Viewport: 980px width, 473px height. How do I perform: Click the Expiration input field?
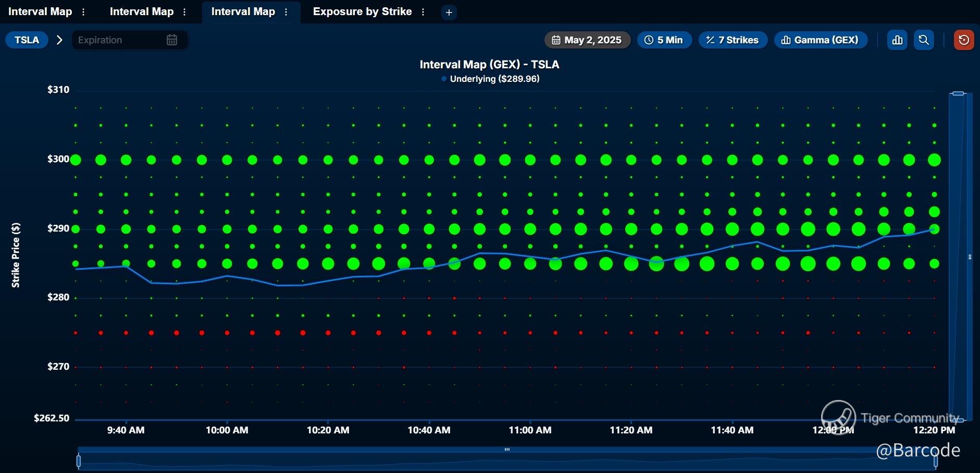point(120,40)
